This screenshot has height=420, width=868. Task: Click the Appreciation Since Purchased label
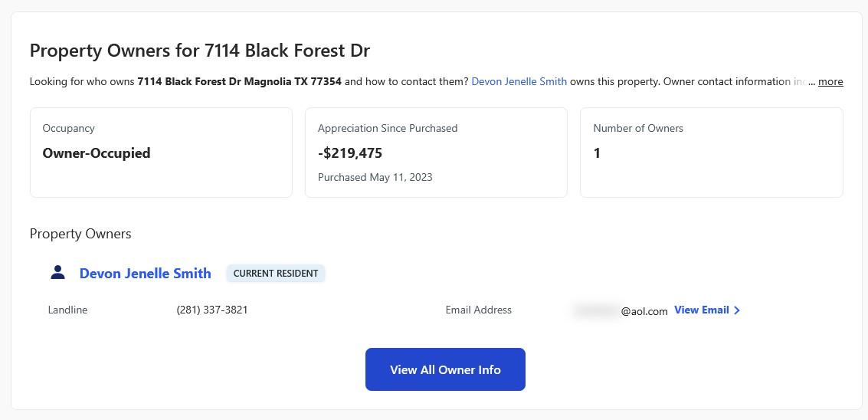(x=388, y=128)
